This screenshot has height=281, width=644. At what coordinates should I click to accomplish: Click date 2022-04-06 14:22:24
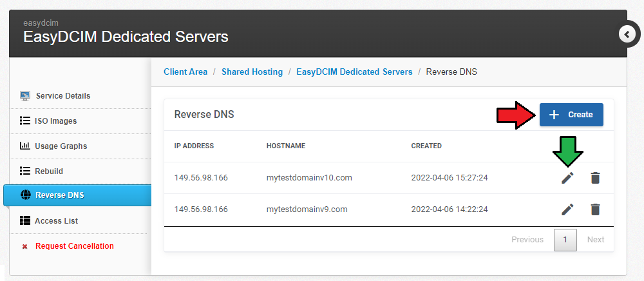450,209
